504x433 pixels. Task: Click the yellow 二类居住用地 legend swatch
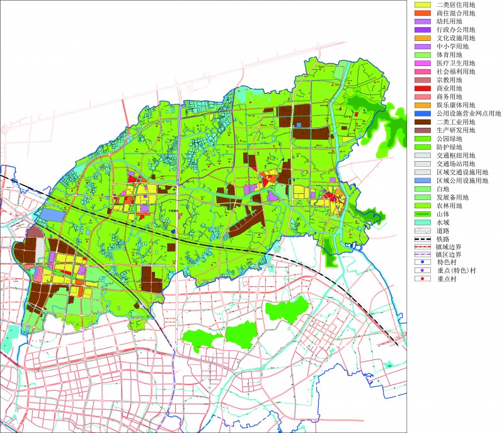421,5
